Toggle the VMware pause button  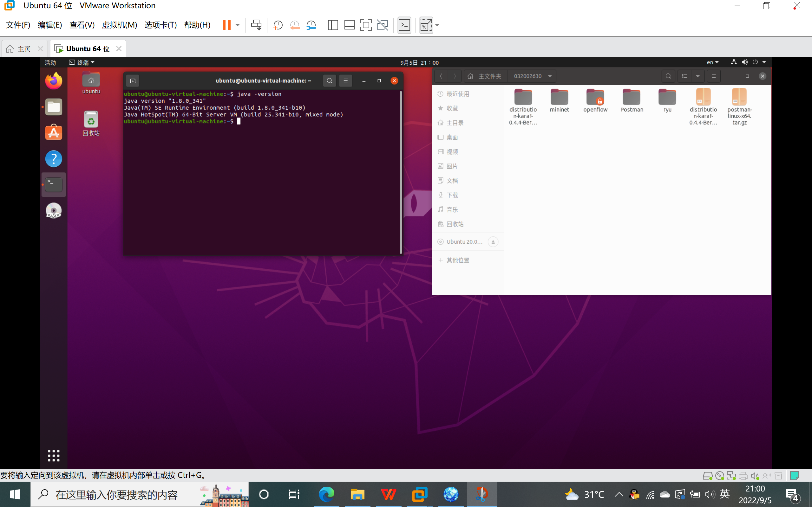[227, 25]
